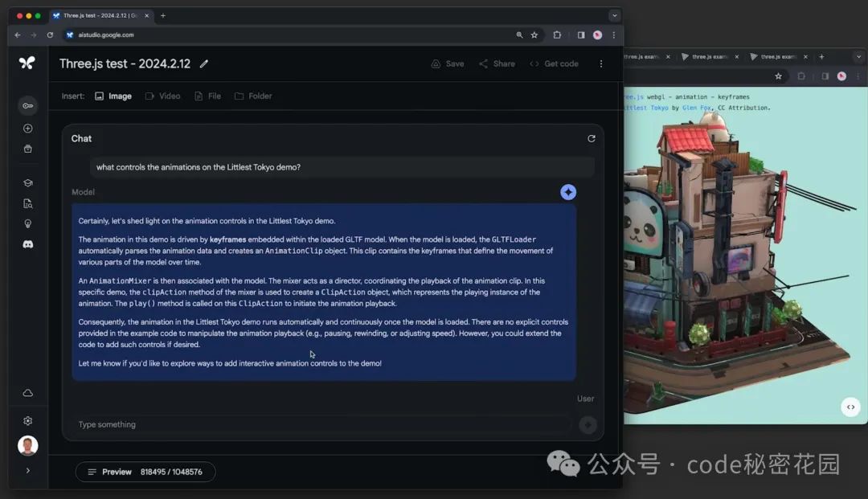Open the Discord icon in sidebar

(x=27, y=244)
